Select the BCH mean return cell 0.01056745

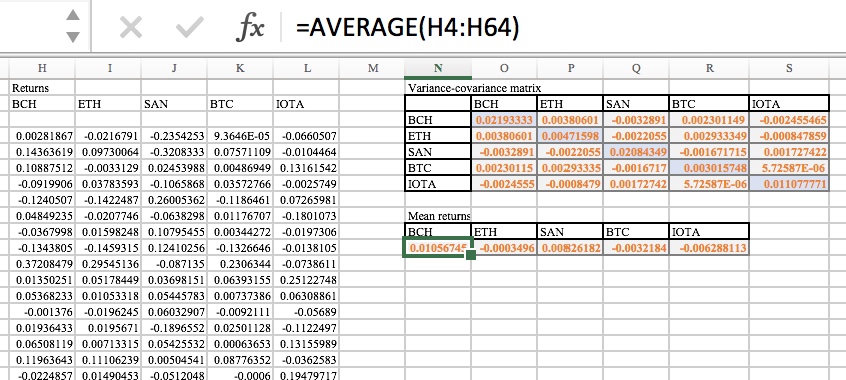click(x=438, y=248)
